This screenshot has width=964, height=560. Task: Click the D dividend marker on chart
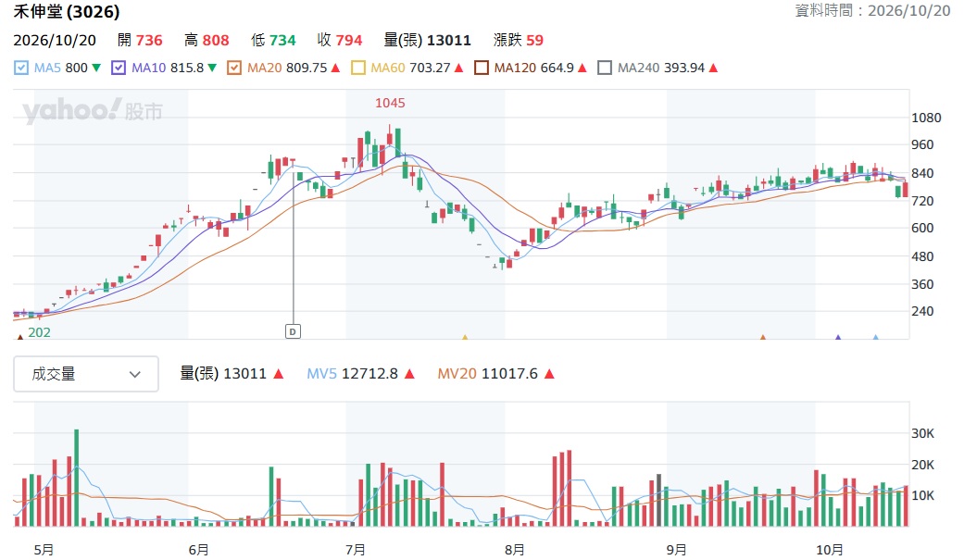click(293, 331)
